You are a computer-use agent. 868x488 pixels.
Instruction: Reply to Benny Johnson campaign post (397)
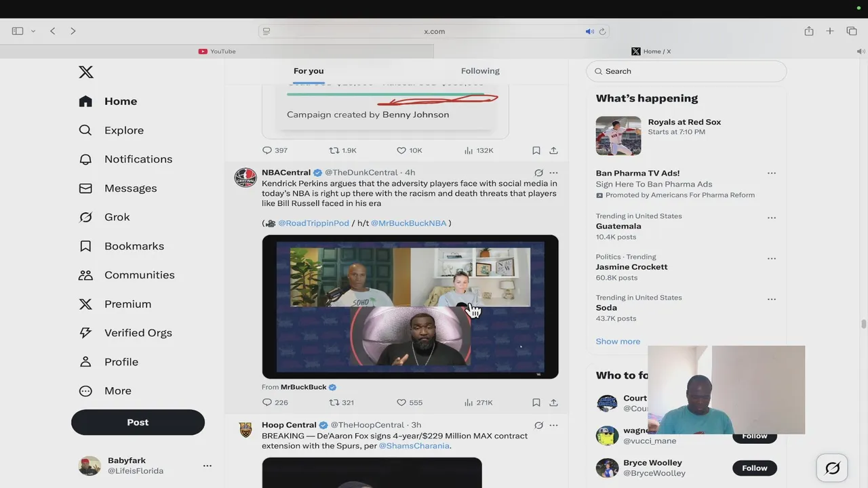pyautogui.click(x=275, y=150)
